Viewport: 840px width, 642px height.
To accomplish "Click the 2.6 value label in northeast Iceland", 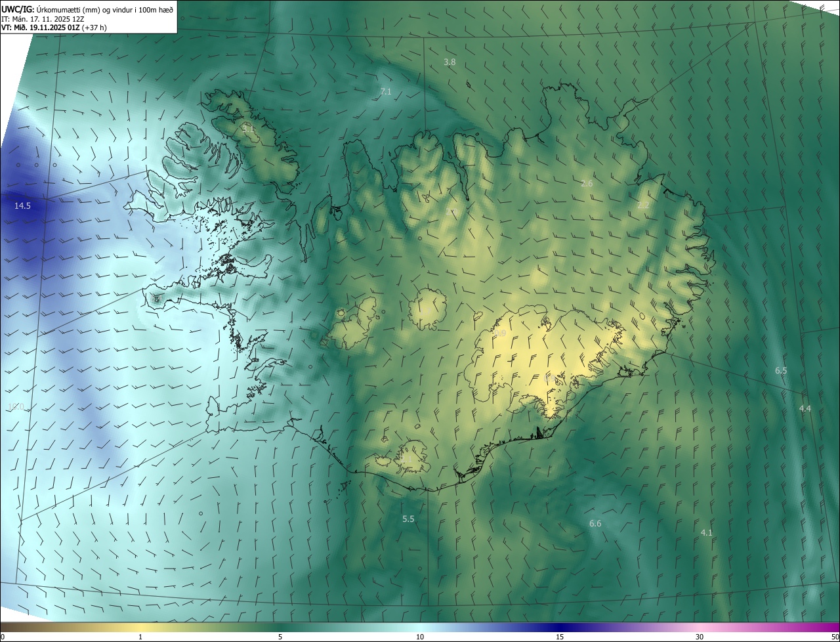I will click(587, 184).
